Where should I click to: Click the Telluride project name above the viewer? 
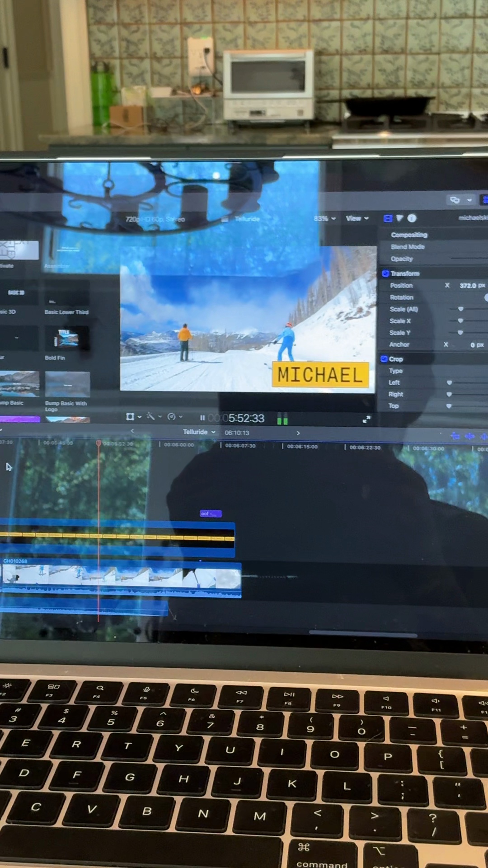(x=247, y=219)
